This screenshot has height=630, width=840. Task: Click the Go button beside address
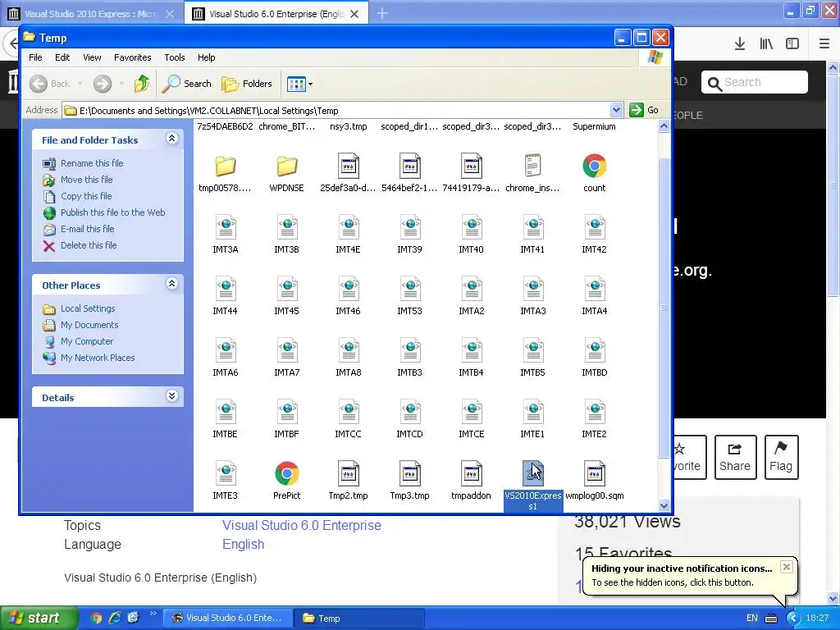point(645,110)
